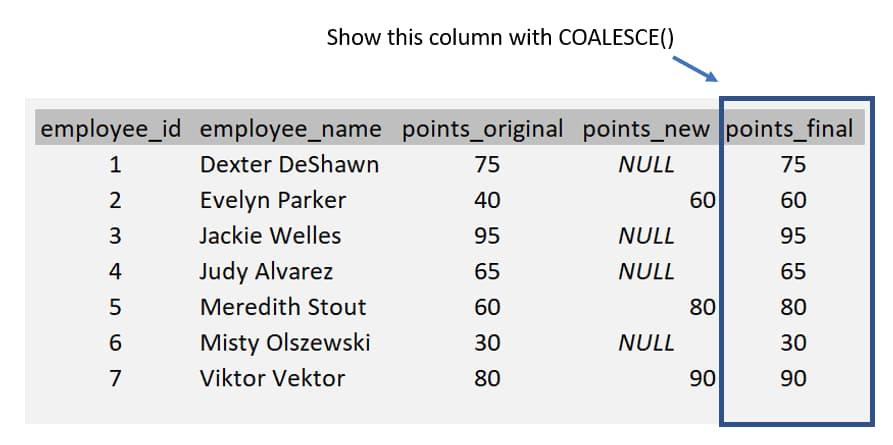Click the Evelyn Parker name cell

coord(273,200)
